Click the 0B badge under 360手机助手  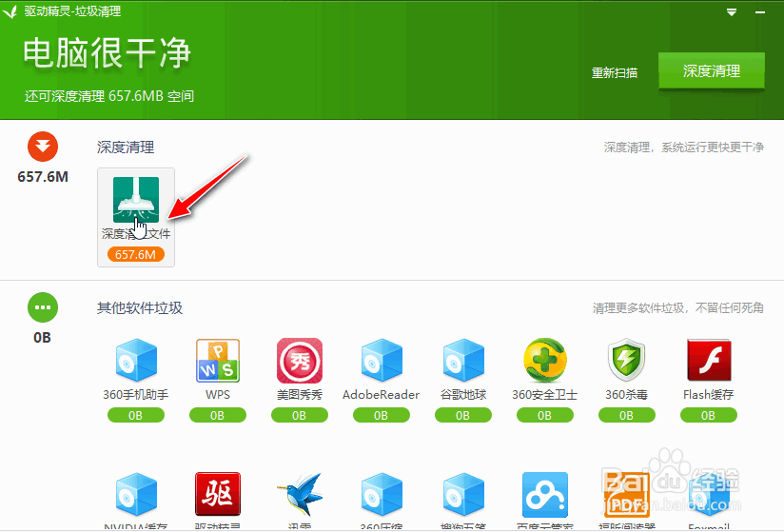(135, 415)
